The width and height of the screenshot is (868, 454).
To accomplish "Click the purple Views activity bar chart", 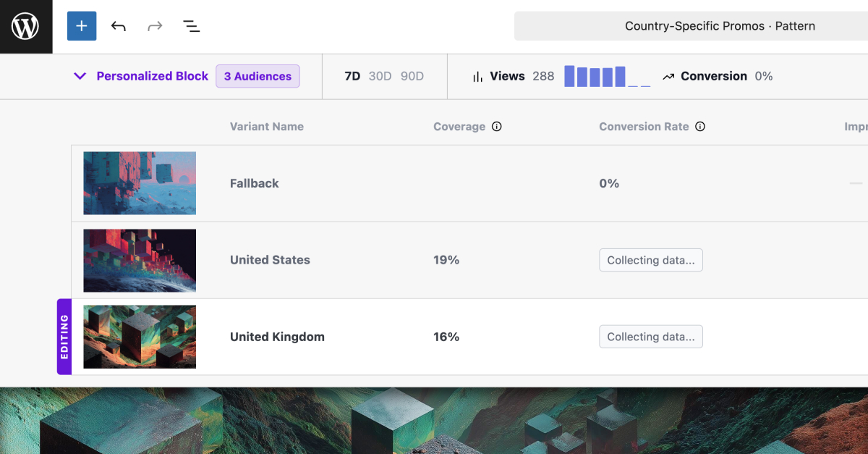I will coord(606,75).
